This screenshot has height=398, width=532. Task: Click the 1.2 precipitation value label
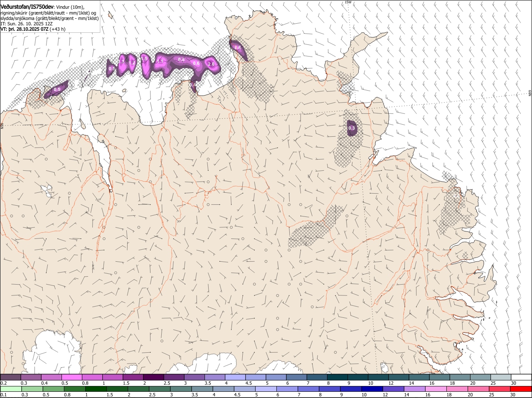point(131,63)
